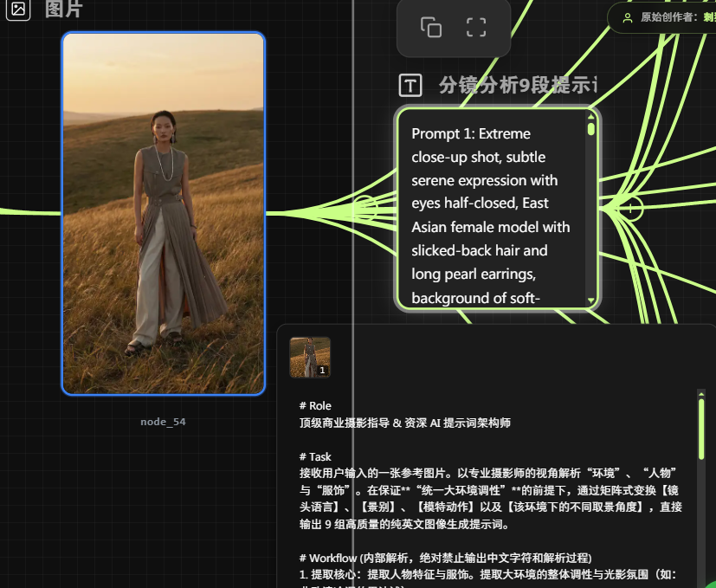Click the up arrow of the Role panel scrollbar
The image size is (716, 588).
[701, 394]
